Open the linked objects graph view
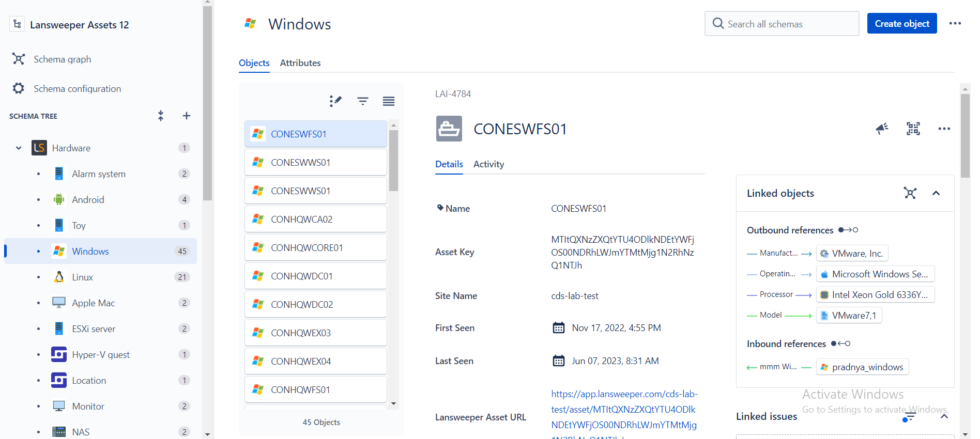Screen dimensions: 980x439 910,193
